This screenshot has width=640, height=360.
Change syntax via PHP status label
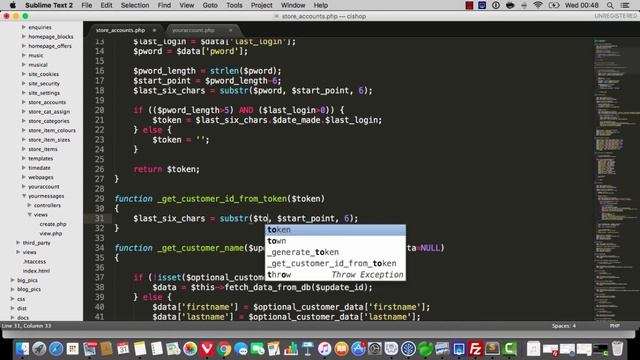coord(615,326)
